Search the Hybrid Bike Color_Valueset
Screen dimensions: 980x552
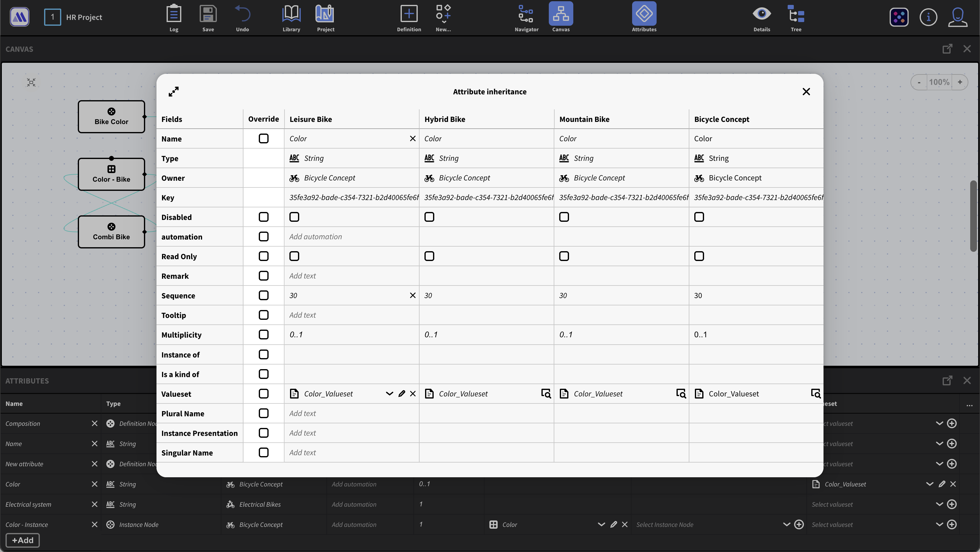click(x=546, y=394)
